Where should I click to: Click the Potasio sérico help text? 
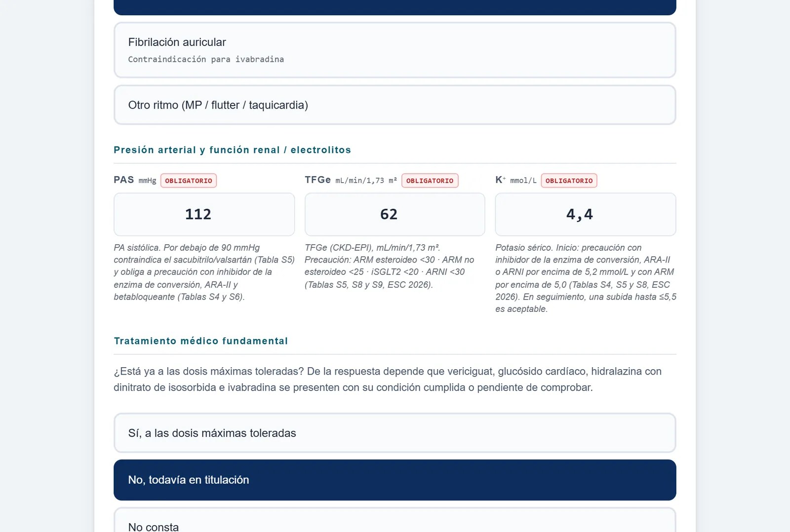pyautogui.click(x=586, y=278)
